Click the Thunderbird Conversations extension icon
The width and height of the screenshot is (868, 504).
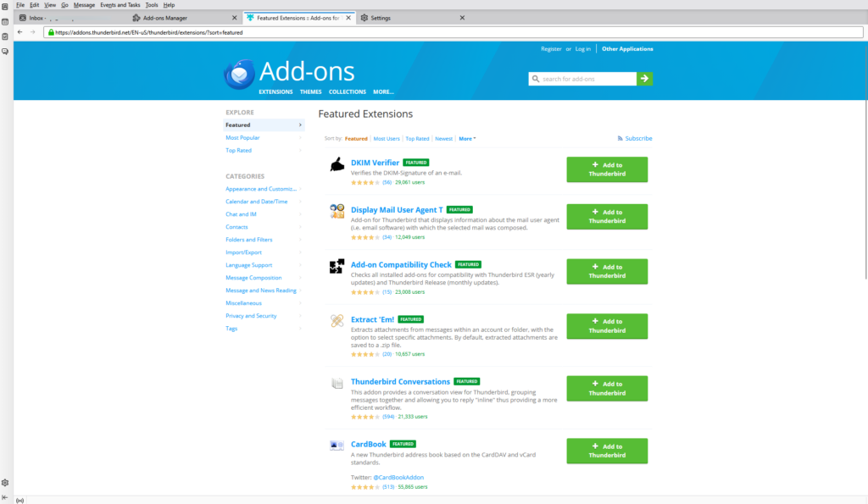337,383
